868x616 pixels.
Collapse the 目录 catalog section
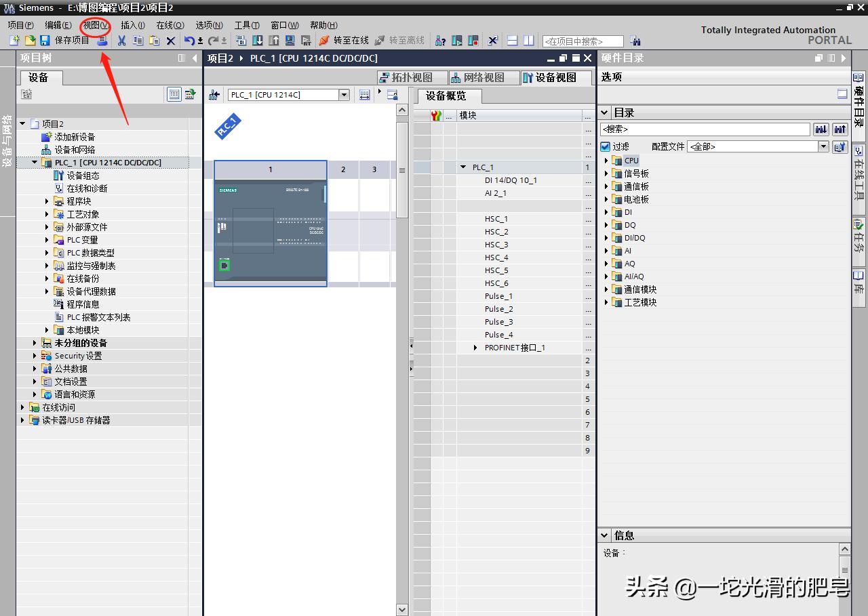tap(604, 112)
